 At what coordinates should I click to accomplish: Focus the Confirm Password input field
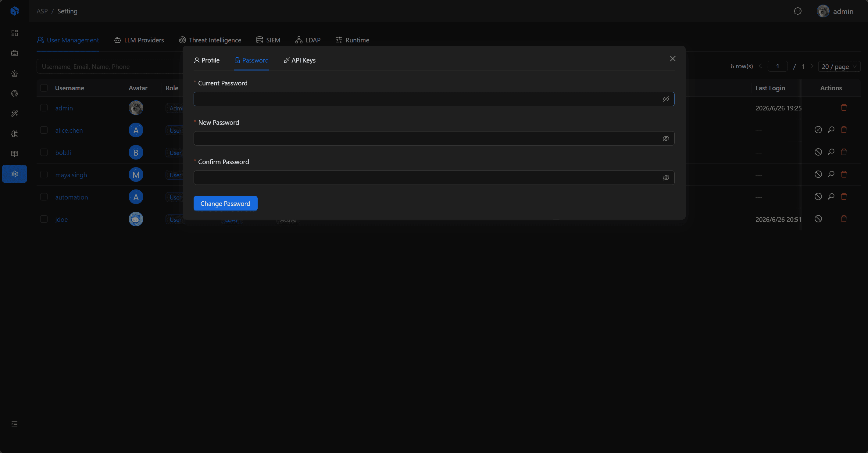pos(434,178)
